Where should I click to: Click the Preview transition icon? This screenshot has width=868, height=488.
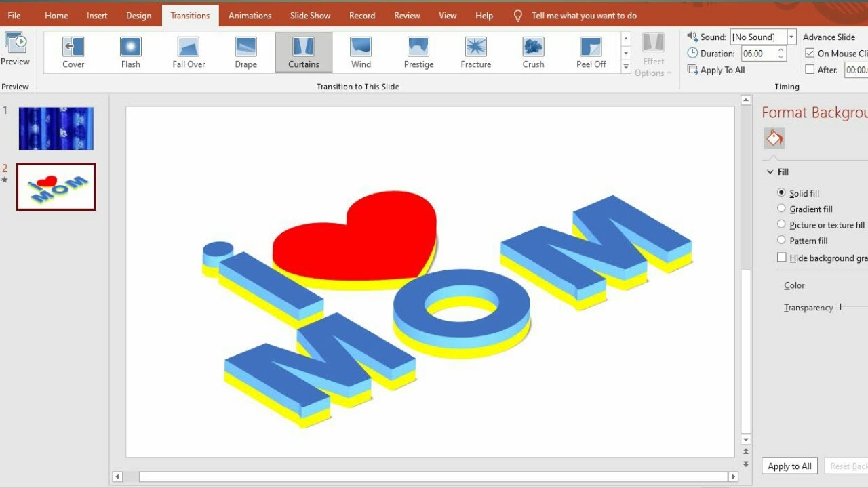(x=15, y=41)
